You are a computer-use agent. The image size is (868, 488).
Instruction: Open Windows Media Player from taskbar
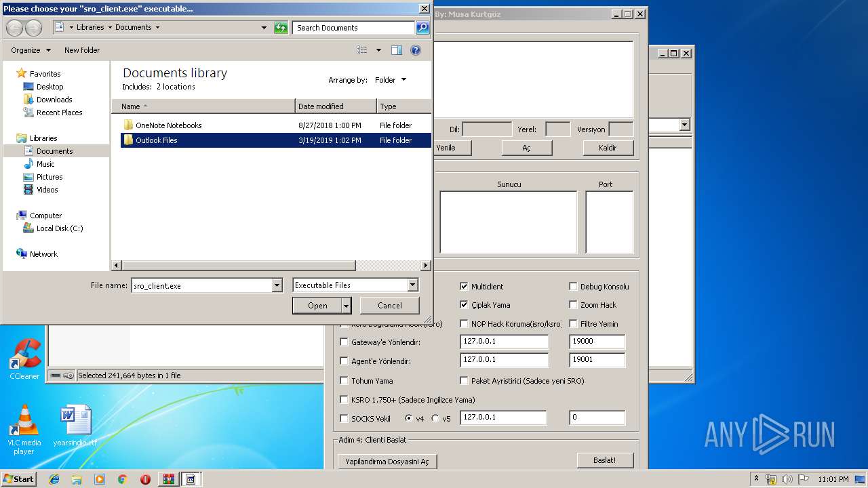100,479
